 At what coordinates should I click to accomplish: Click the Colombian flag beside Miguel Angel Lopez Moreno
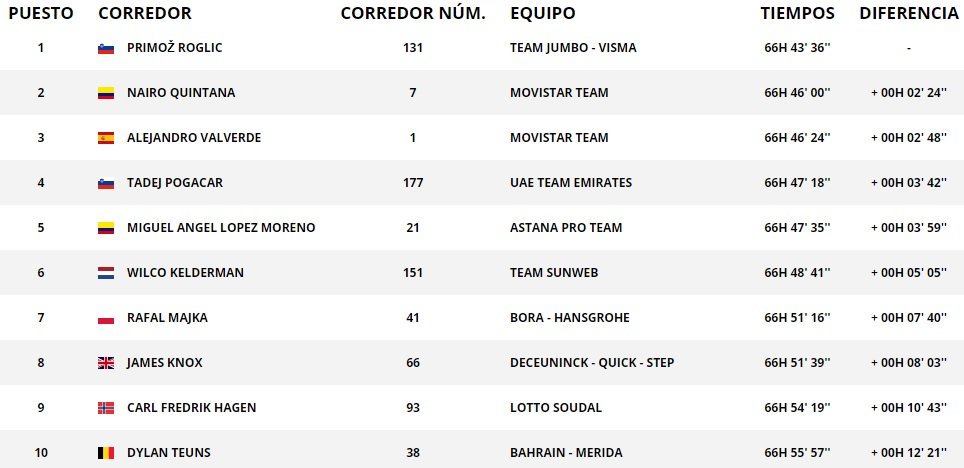(x=106, y=228)
